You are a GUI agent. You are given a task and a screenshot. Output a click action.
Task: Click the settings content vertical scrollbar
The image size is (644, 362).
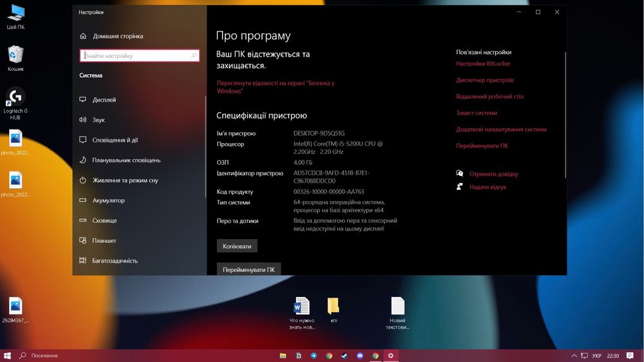pyautogui.click(x=565, y=115)
